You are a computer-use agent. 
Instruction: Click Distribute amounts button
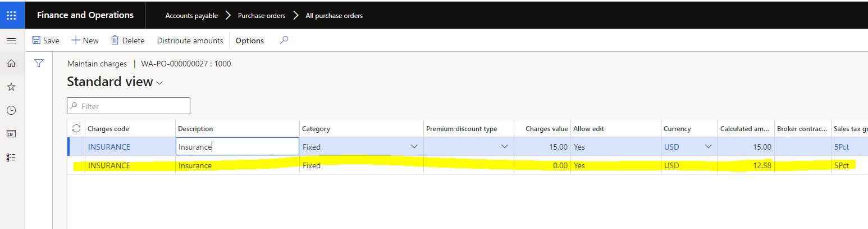click(190, 41)
